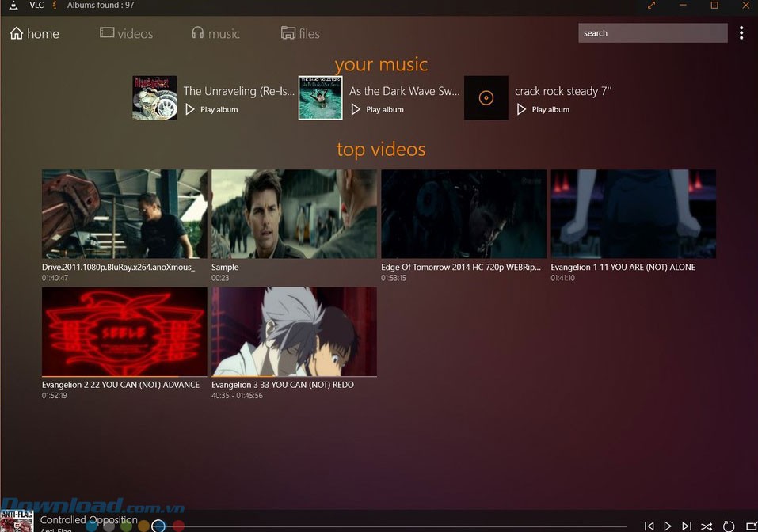The image size is (758, 532).
Task: Click the playback seek slider track
Action: [x=396, y=526]
